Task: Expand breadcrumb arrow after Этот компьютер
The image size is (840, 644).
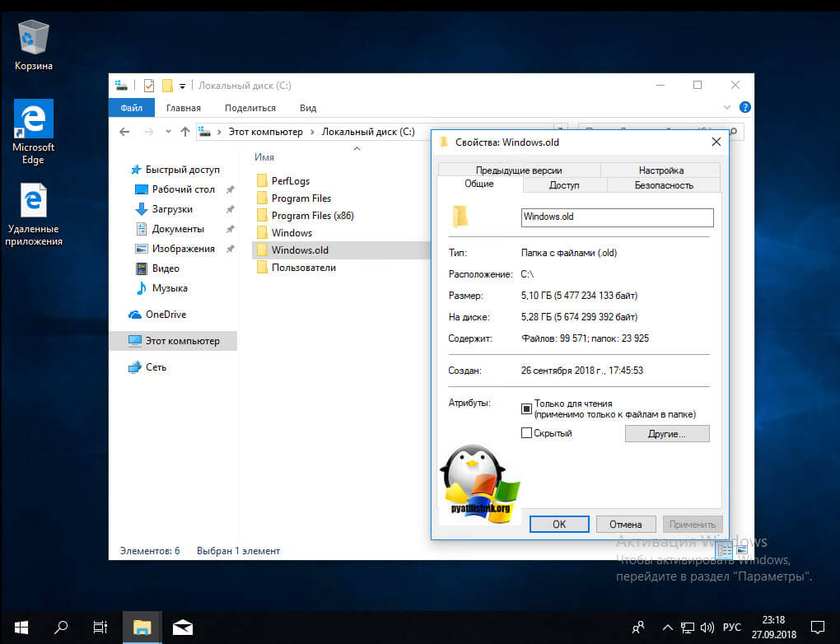Action: pos(312,132)
